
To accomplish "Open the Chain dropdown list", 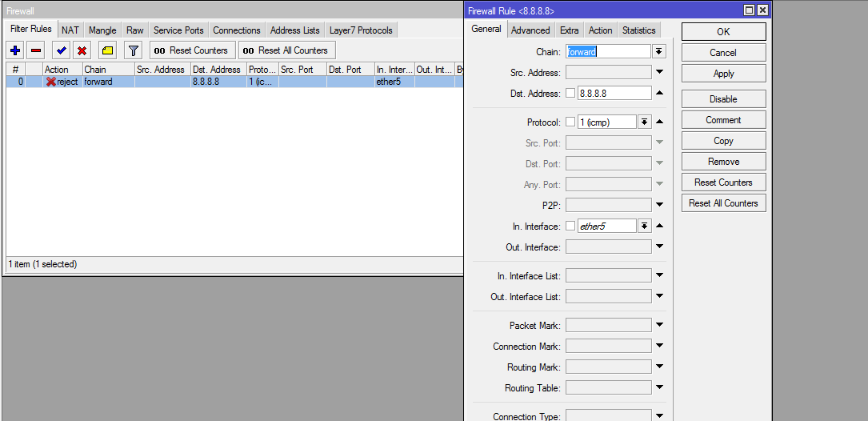I will point(659,51).
